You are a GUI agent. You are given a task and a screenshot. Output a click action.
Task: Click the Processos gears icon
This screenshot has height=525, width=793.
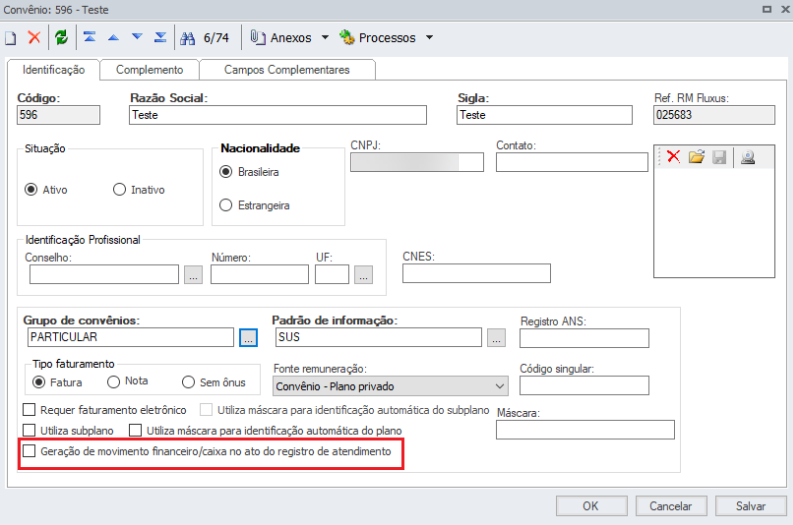(x=347, y=37)
